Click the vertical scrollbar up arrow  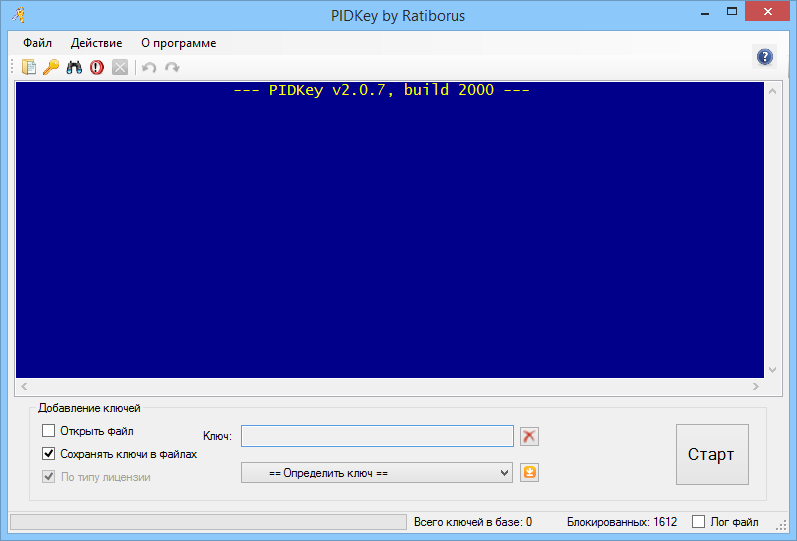pos(772,90)
